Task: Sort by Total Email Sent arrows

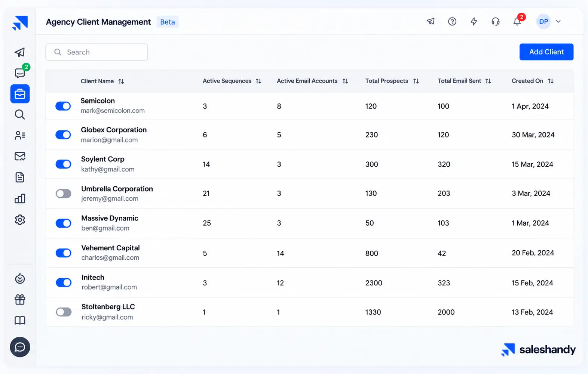Action: pos(488,81)
